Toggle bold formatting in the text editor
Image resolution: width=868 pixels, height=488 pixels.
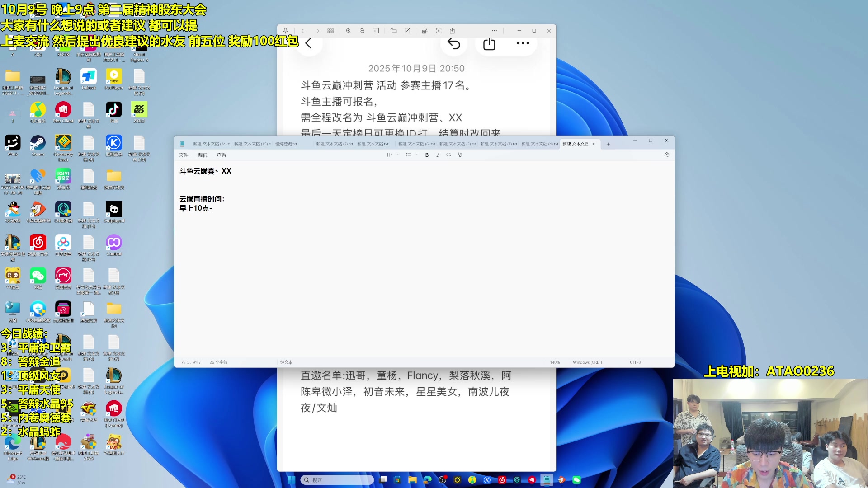pos(426,155)
